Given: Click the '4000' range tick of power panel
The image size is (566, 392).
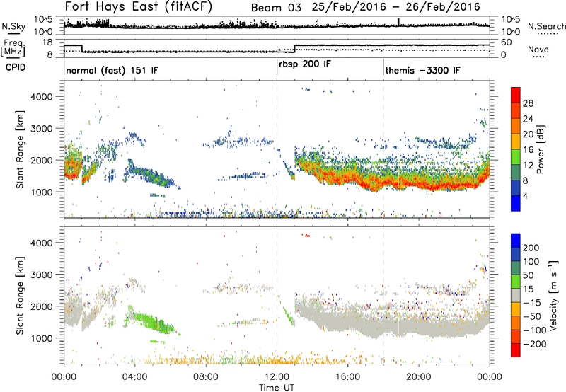Looking at the screenshot, I should point(42,97).
